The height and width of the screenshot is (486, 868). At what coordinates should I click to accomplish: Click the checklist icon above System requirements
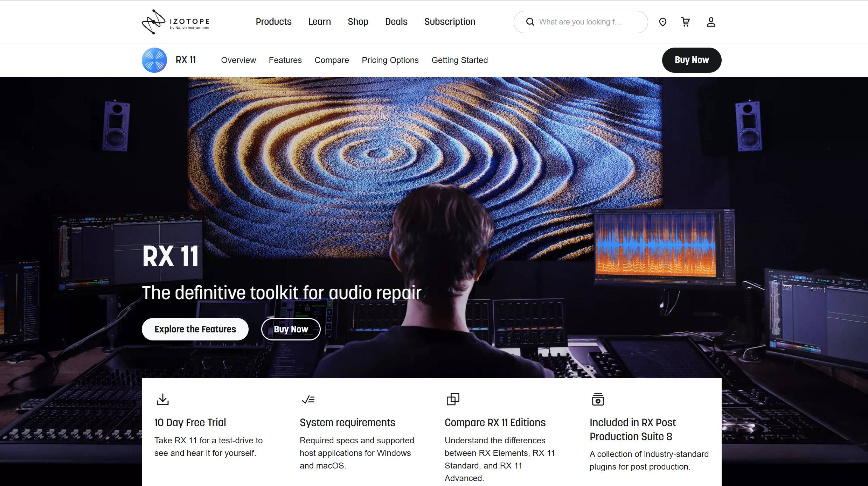pos(308,399)
